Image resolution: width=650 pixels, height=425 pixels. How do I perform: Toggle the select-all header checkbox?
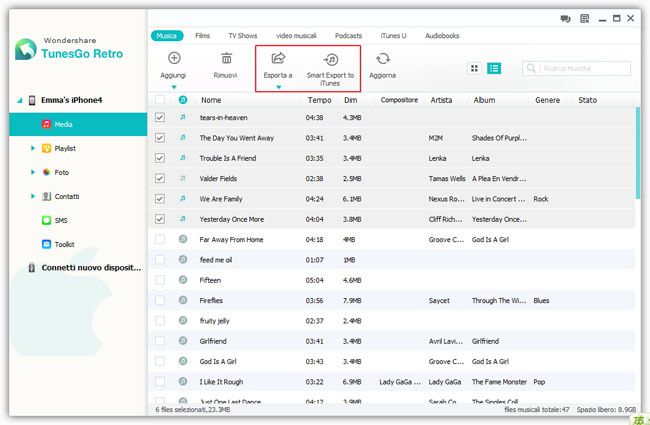160,100
